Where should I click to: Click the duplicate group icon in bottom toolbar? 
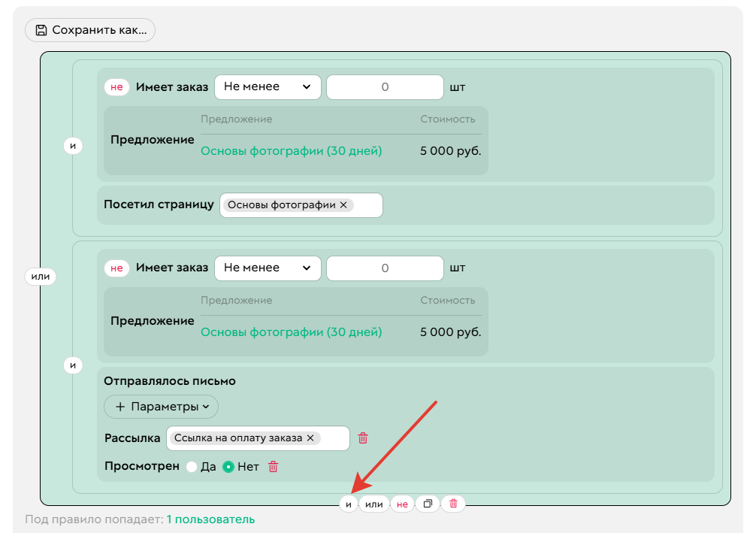(428, 504)
